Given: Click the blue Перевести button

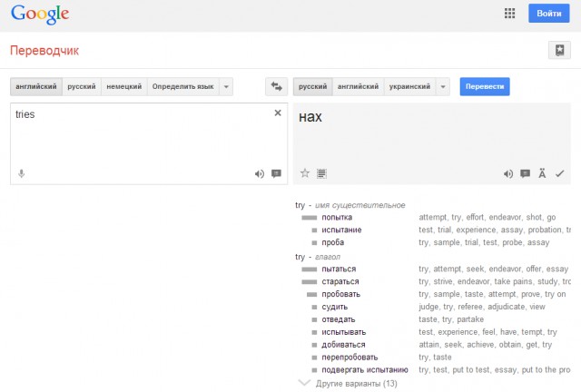Looking at the screenshot, I should [x=485, y=87].
